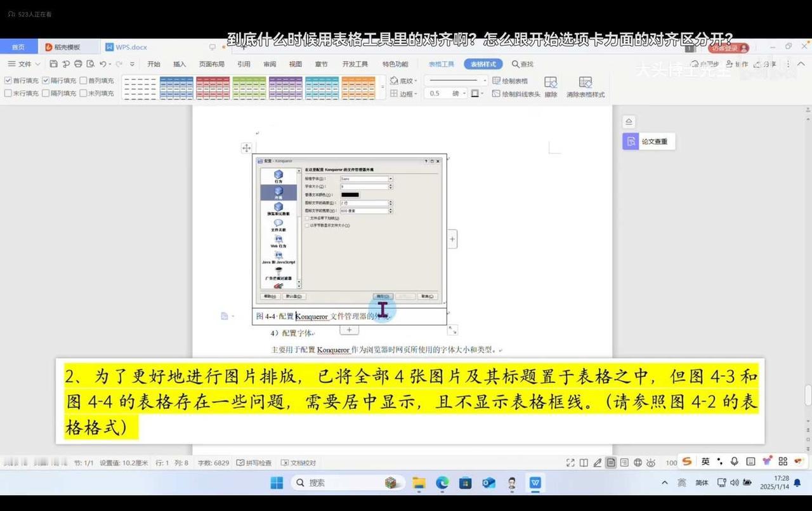Click the caption text 图 4-4 配置 Konqueror
812x511 pixels.
pos(292,316)
